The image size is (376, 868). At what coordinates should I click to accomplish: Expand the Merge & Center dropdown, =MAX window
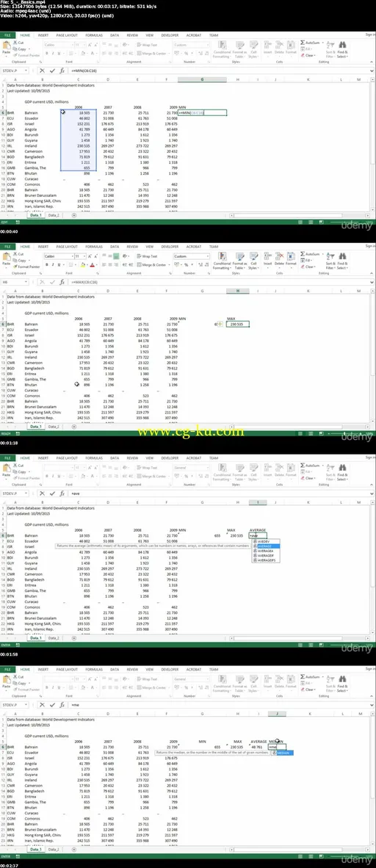point(169,264)
